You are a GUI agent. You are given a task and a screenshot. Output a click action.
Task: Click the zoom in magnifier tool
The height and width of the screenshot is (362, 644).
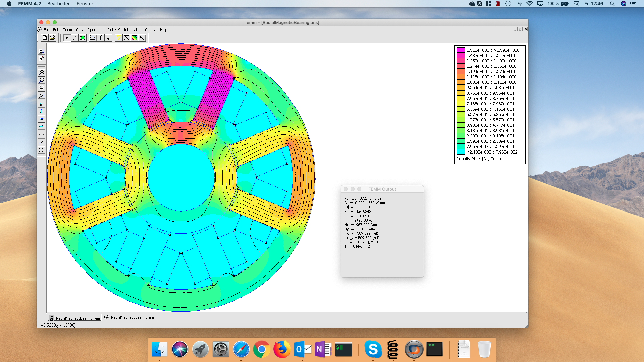(41, 73)
